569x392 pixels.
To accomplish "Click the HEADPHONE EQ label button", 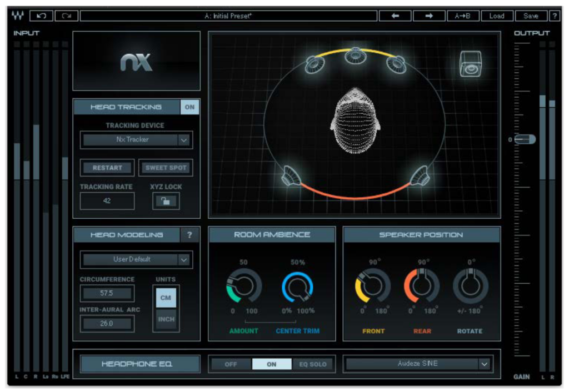I will (140, 364).
